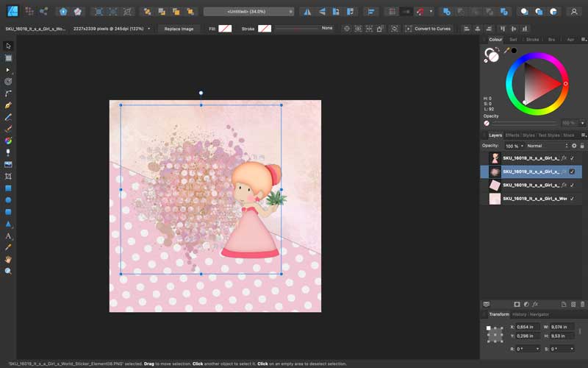Switch to the Pixel persona

[x=29, y=11]
